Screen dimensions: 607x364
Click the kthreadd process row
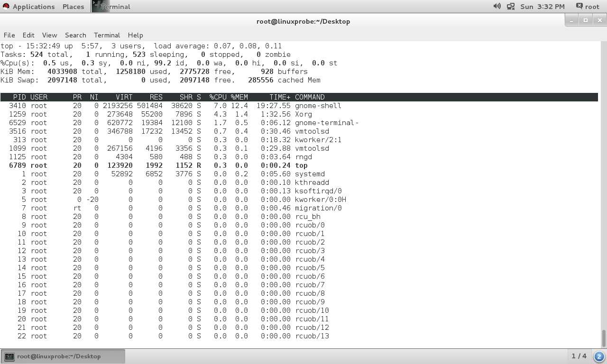pos(299,182)
